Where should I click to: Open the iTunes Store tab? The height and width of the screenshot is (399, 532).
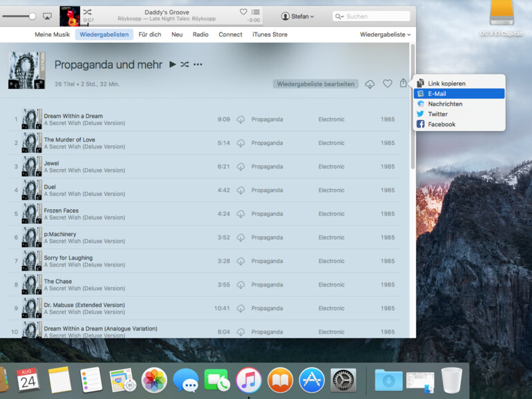pos(269,35)
